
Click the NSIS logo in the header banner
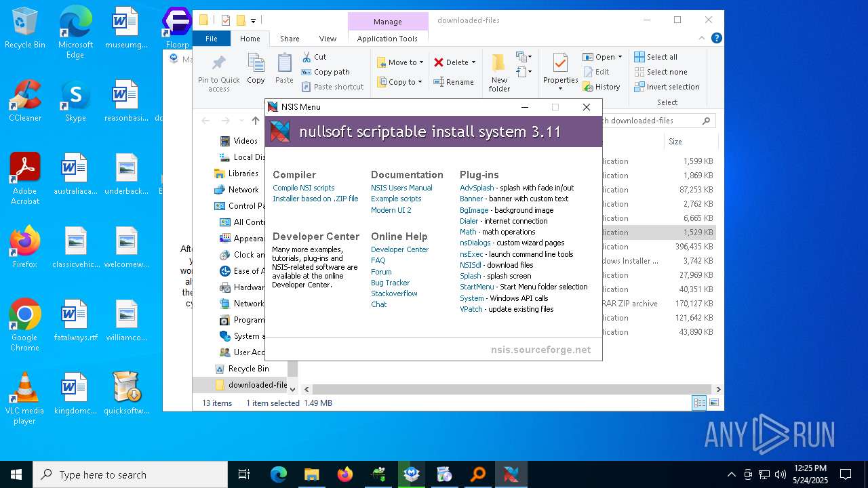click(x=280, y=131)
